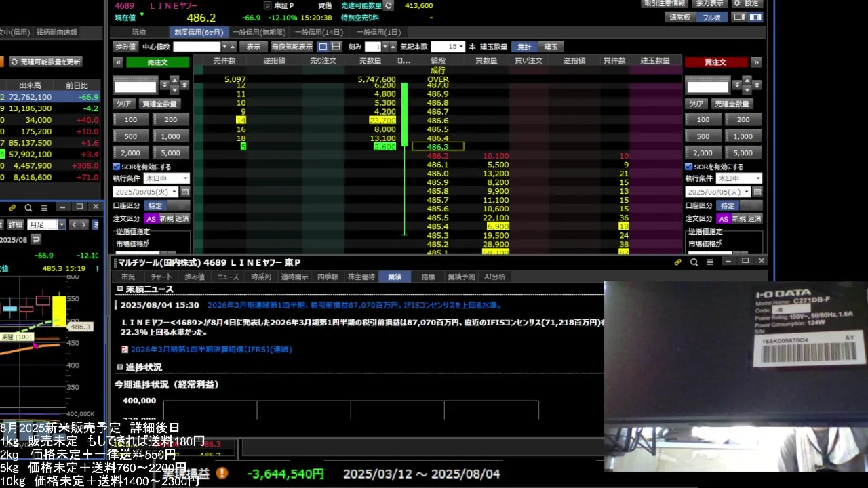Click the link chain icon in the chart window title bar

(x=12, y=207)
